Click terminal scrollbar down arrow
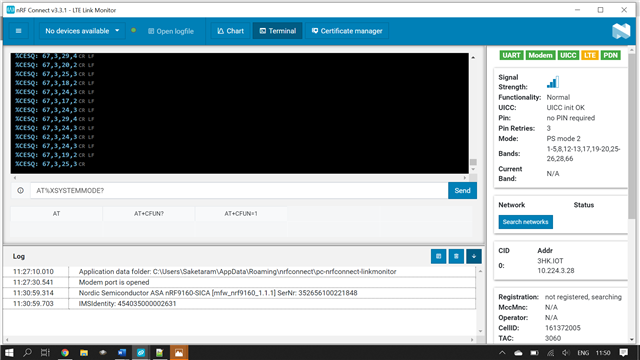Image resolution: width=640 pixels, height=360 pixels. click(473, 169)
